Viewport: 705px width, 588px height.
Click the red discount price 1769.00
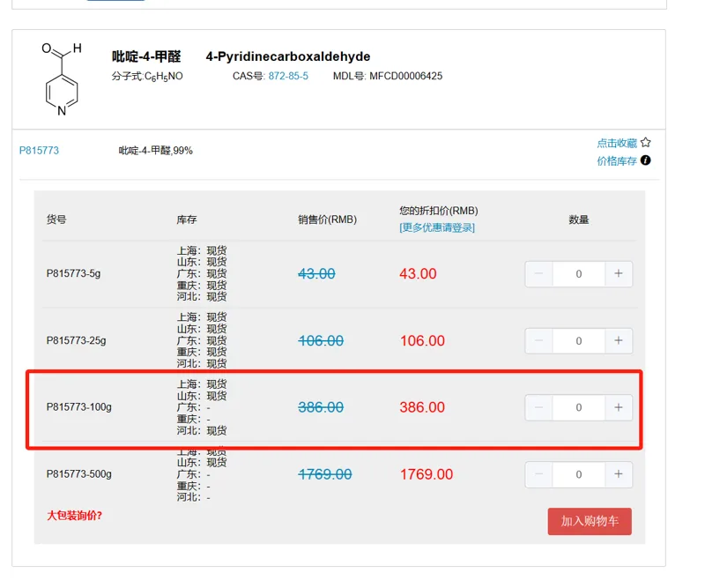pyautogui.click(x=427, y=474)
